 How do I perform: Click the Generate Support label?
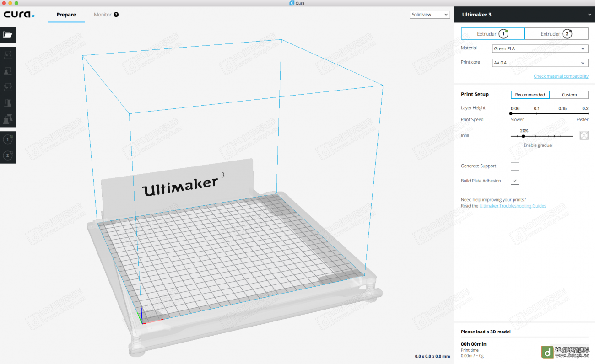point(478,166)
